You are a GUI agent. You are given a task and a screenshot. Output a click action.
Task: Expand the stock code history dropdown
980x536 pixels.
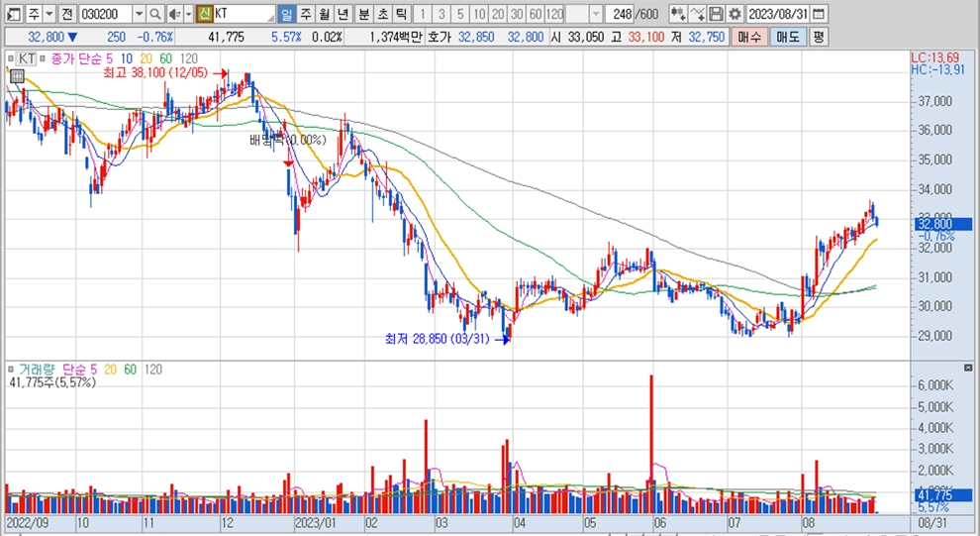point(139,14)
